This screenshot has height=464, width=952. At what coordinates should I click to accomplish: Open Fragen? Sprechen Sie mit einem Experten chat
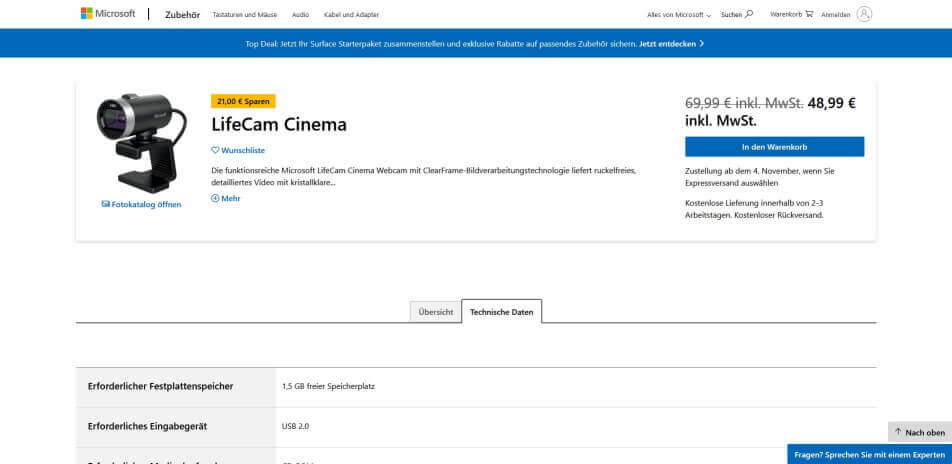(869, 454)
